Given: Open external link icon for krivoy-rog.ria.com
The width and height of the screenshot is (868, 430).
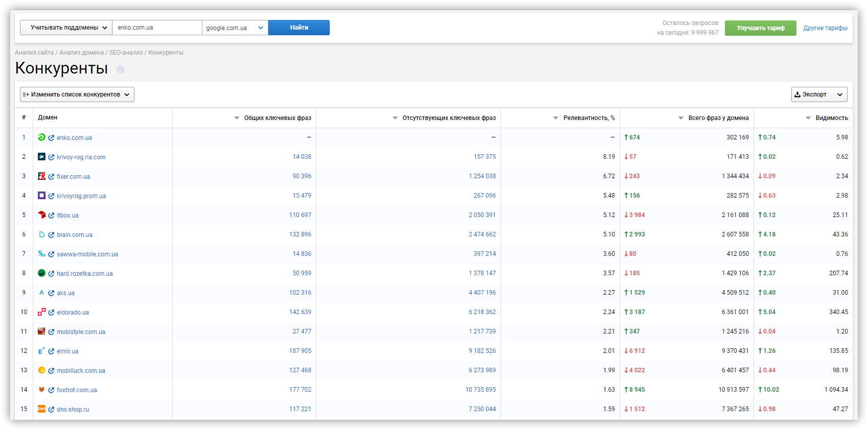Looking at the screenshot, I should tap(51, 157).
